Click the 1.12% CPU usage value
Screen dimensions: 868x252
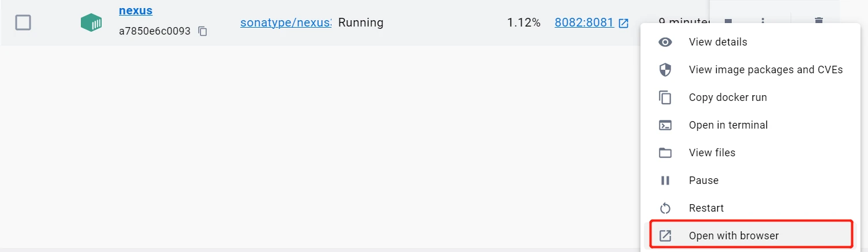pyautogui.click(x=524, y=22)
